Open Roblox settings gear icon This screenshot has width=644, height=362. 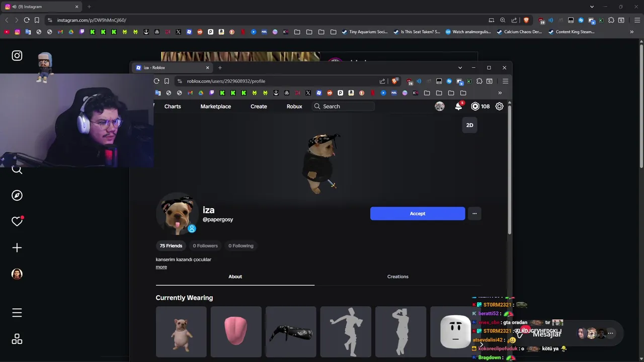tap(499, 106)
